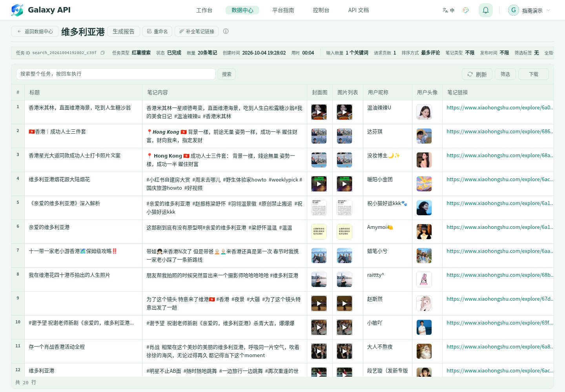Open cover thumbnail of 《亲爱的维多利亚港》深入解析
The width and height of the screenshot is (565, 392).
319,208
